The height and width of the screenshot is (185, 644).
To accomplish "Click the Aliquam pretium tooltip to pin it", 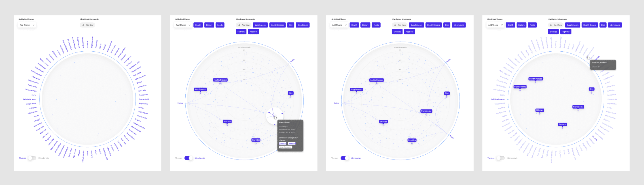I will click(603, 65).
